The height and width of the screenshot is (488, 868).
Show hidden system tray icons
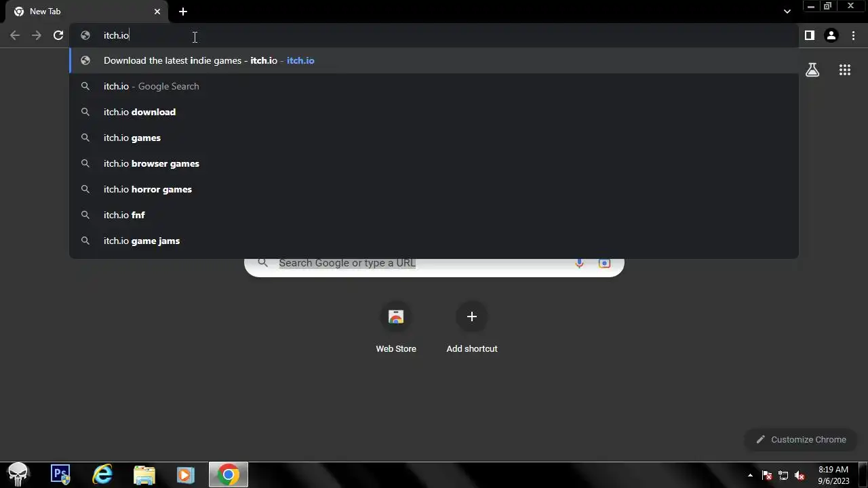(750, 475)
